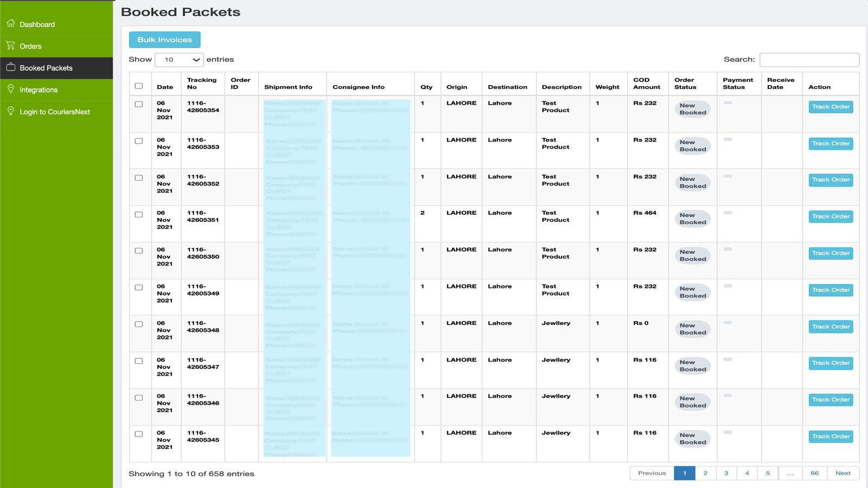Click the Integrations lightbulb icon
Viewport: 868px width, 488px height.
pos(11,89)
